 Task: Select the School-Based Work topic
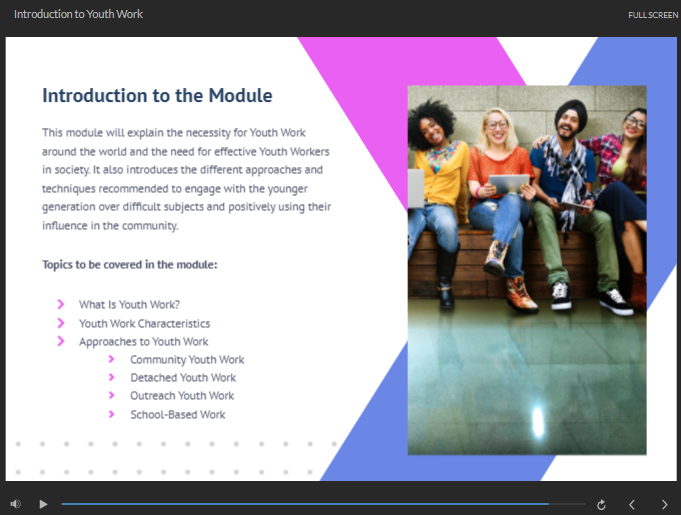tap(177, 414)
